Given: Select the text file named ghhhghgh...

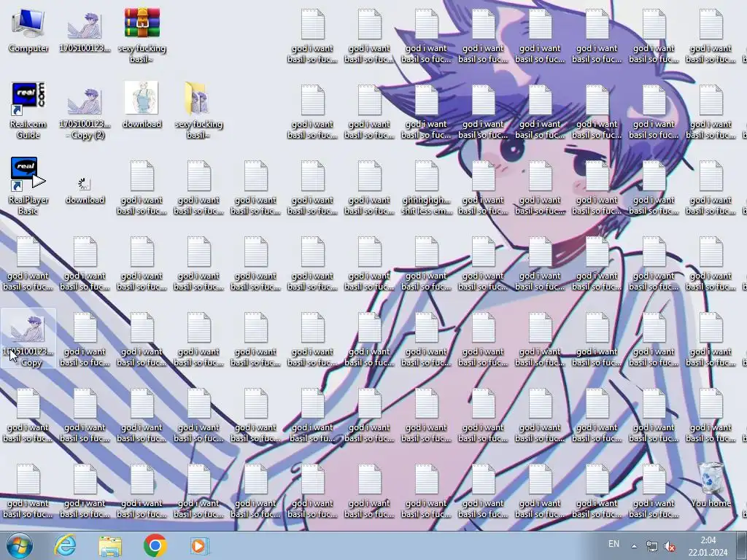Looking at the screenshot, I should click(x=426, y=187).
